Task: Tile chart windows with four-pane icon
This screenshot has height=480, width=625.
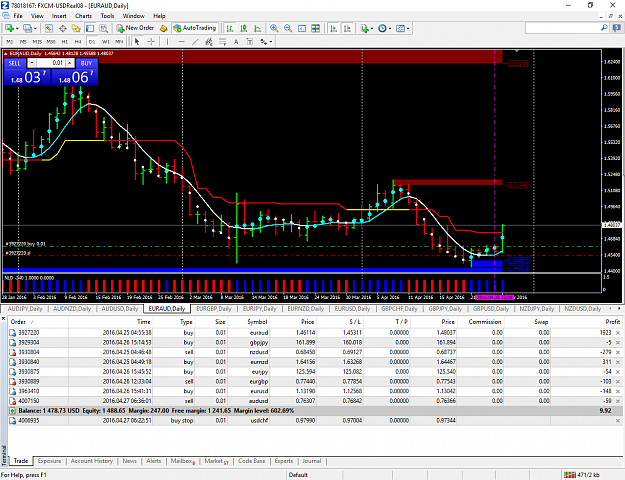Action: [x=315, y=28]
